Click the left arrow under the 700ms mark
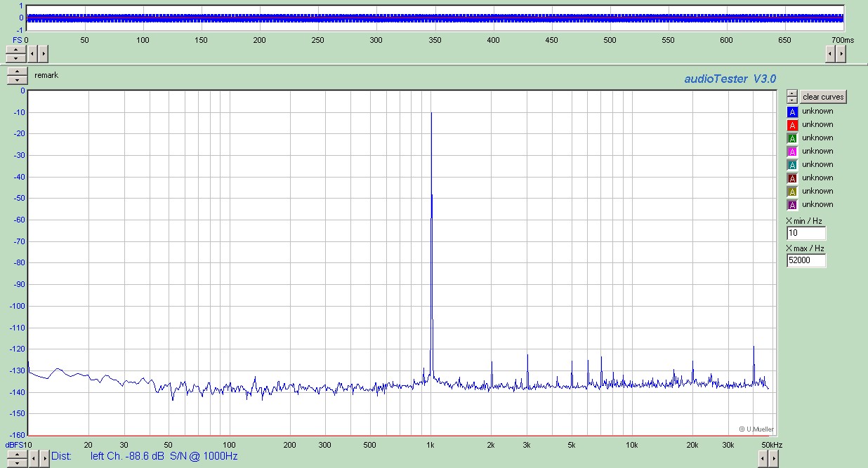Screen dimensions: 868x468 coord(830,53)
